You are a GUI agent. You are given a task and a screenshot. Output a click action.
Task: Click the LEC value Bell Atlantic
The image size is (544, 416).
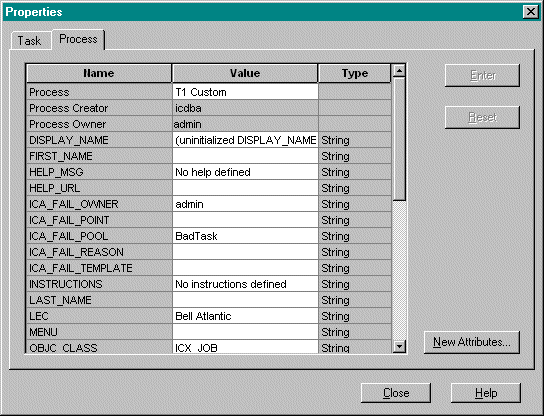tap(245, 316)
